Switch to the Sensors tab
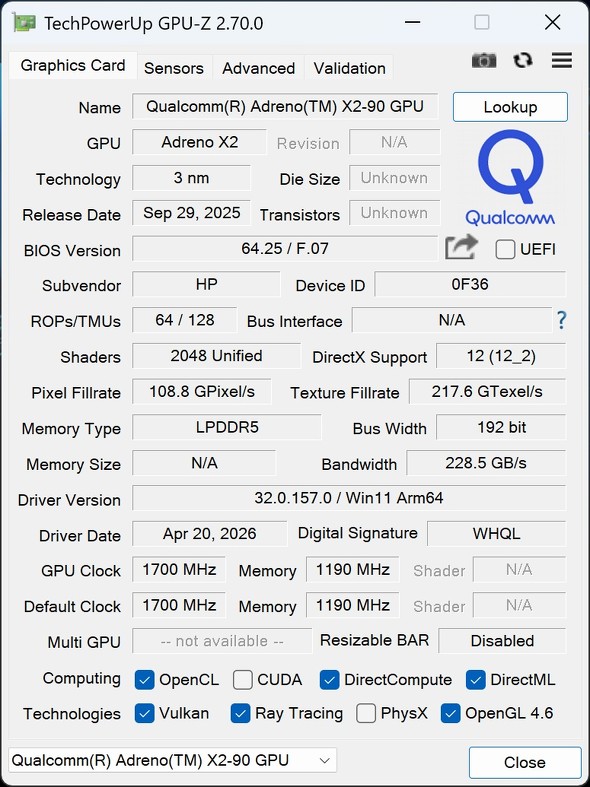Viewport: 590px width, 787px height. tap(174, 68)
